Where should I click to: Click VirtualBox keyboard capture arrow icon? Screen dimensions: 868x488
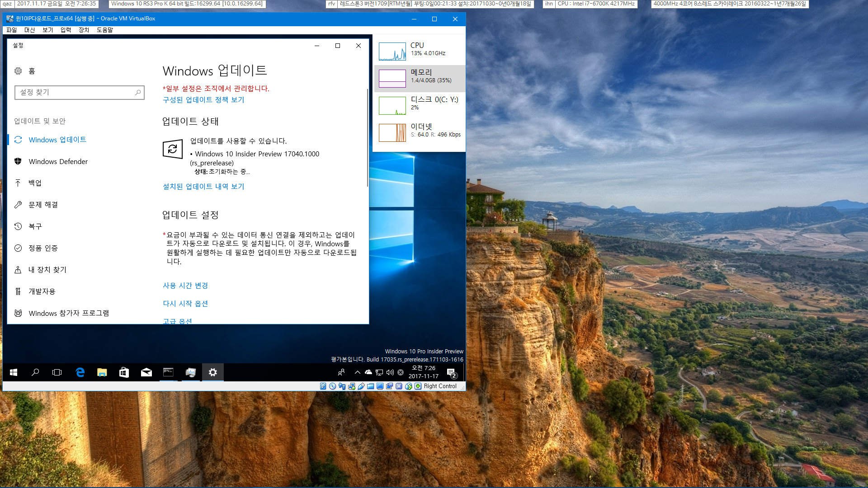pyautogui.click(x=418, y=386)
